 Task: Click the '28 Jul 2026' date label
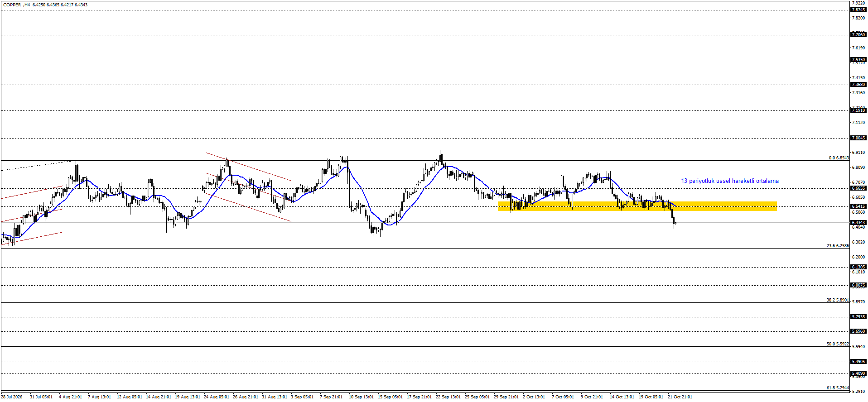[x=12, y=397]
